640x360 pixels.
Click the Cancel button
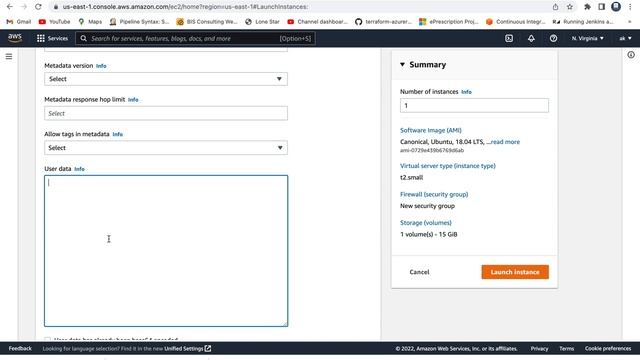click(x=419, y=272)
